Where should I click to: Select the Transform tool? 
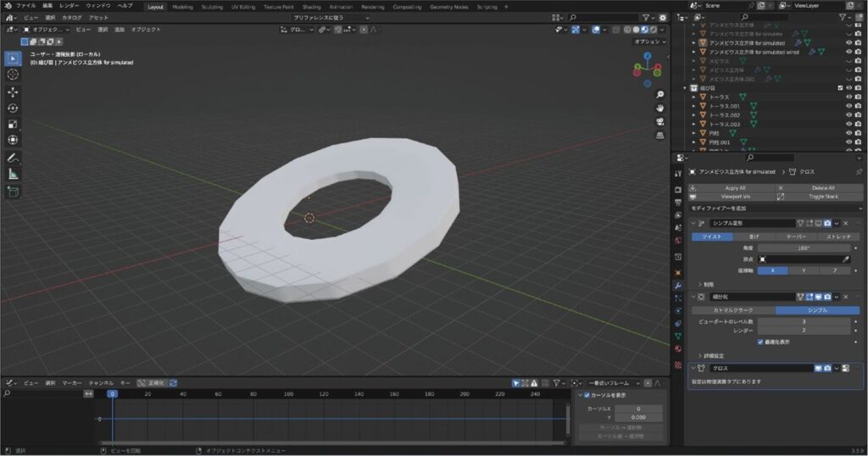pos(13,140)
